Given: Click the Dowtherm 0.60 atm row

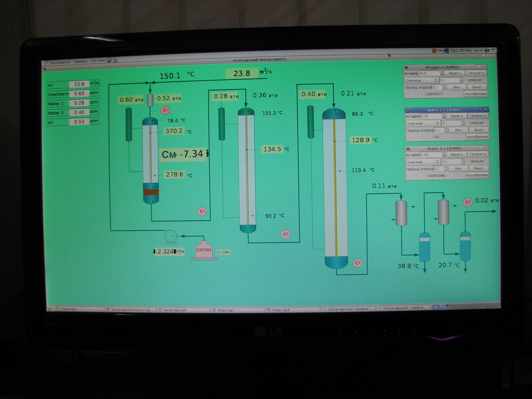Looking at the screenshot, I should click(73, 94).
